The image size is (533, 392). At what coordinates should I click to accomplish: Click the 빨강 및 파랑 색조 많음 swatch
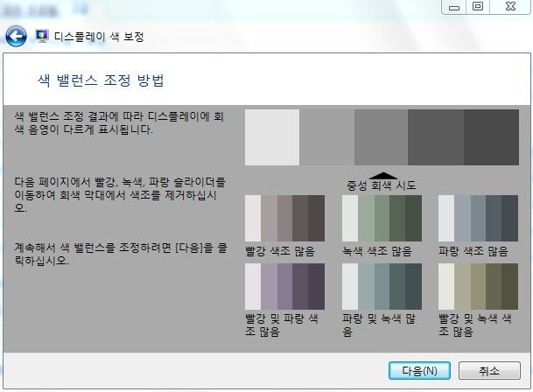point(284,287)
